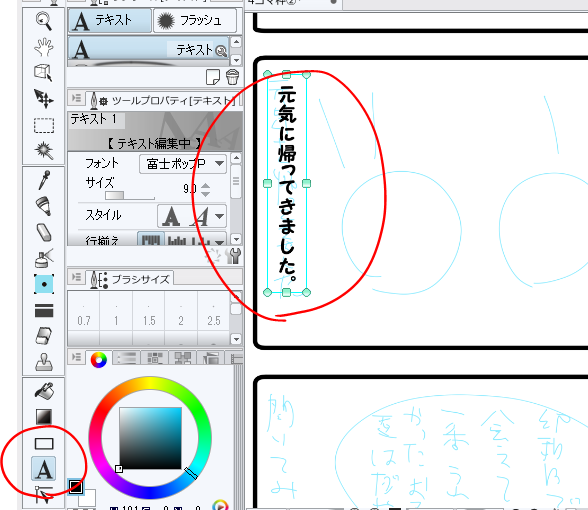Choose the black main color swatch
This screenshot has height=510, width=588.
click(75, 487)
